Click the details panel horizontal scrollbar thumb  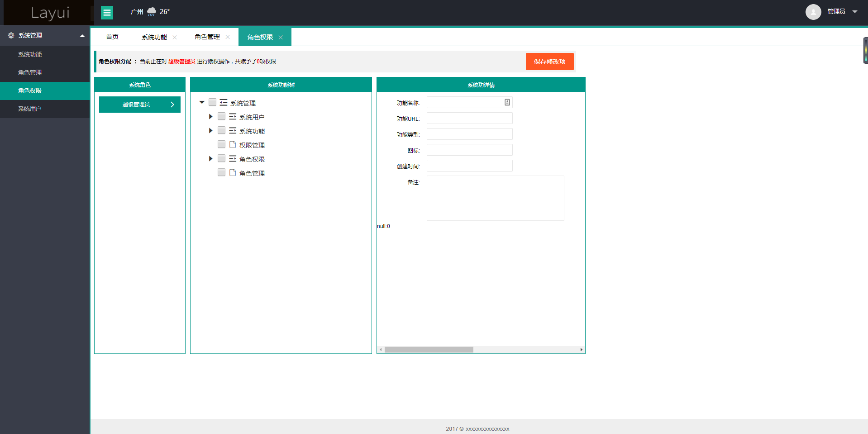pos(429,350)
